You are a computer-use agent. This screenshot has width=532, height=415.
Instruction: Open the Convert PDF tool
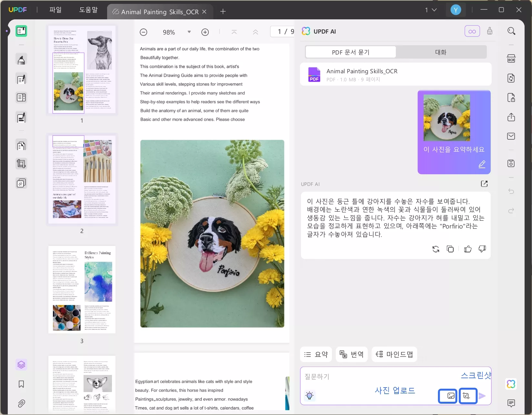(x=511, y=78)
